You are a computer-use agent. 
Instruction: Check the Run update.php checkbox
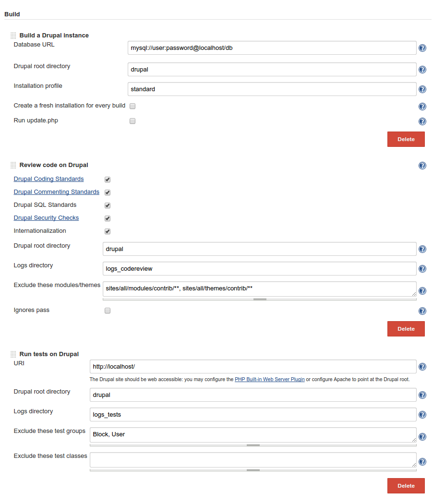(x=132, y=121)
